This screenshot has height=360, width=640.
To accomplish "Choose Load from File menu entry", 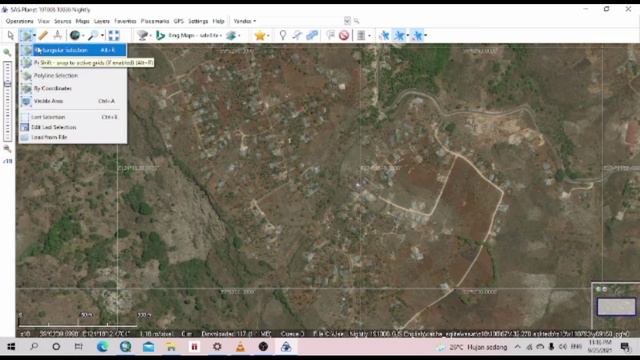I will tap(73, 137).
